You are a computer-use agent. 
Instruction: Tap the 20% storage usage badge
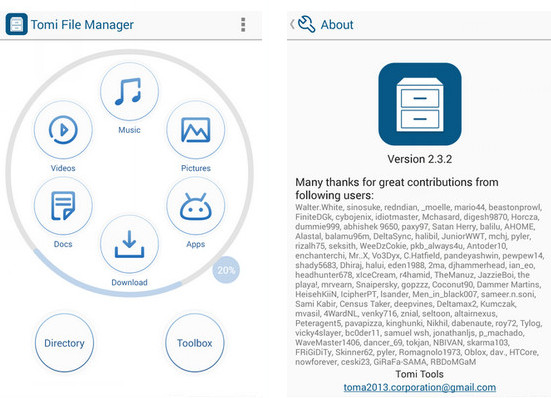point(226,270)
